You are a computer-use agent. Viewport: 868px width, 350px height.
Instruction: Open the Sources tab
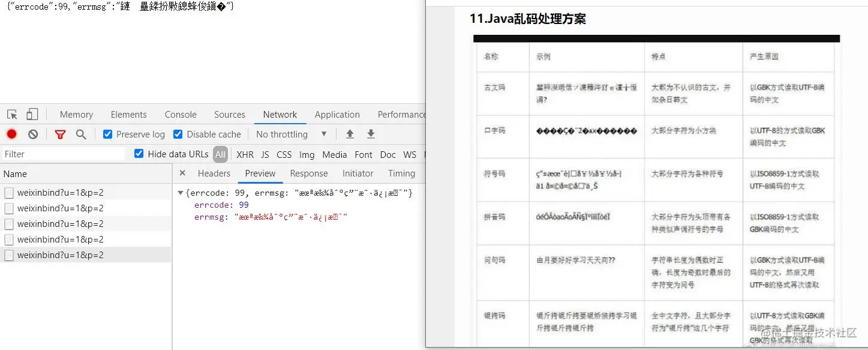(229, 114)
